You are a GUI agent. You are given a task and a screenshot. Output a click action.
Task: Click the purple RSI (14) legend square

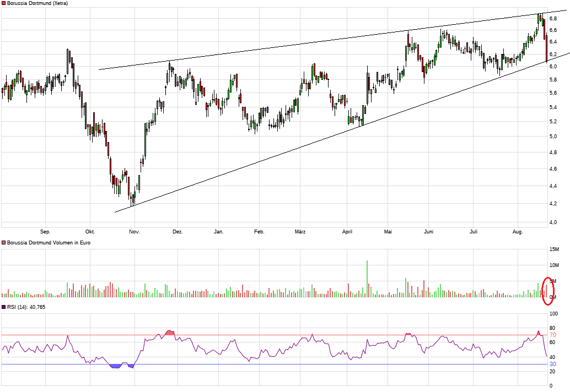pyautogui.click(x=4, y=307)
